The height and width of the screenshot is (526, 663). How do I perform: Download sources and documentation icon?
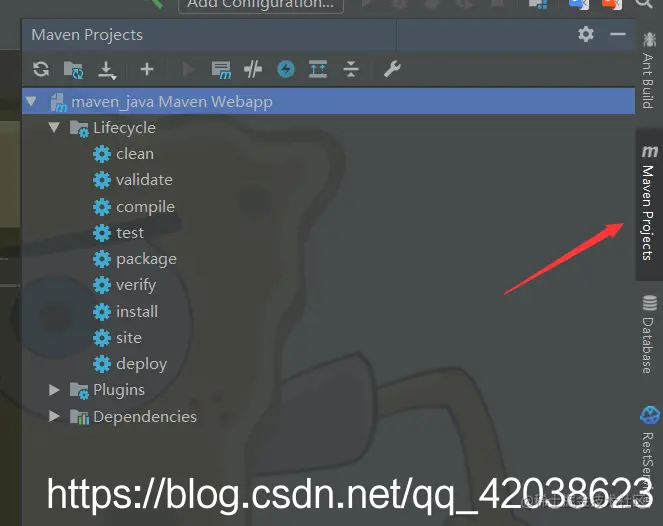[x=107, y=70]
